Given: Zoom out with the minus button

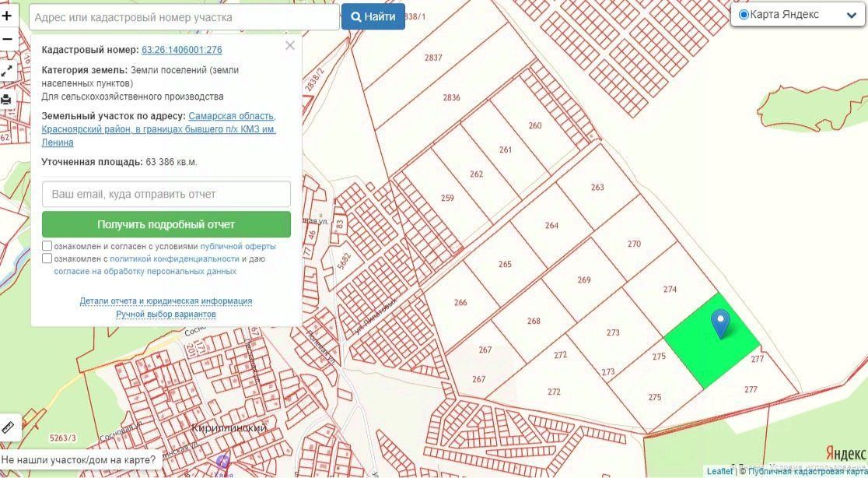Looking at the screenshot, I should tap(8, 40).
